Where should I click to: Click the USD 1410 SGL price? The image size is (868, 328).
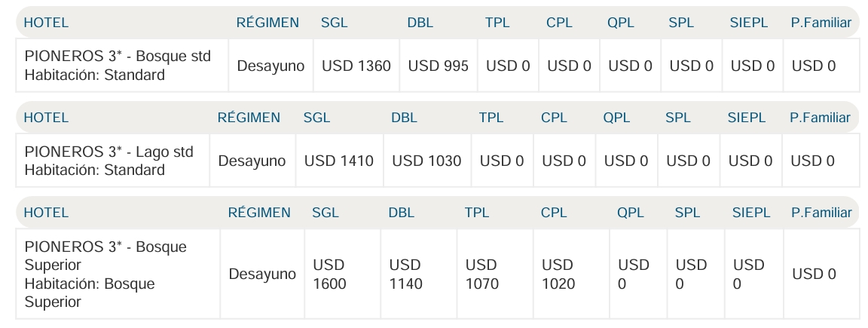pos(338,161)
